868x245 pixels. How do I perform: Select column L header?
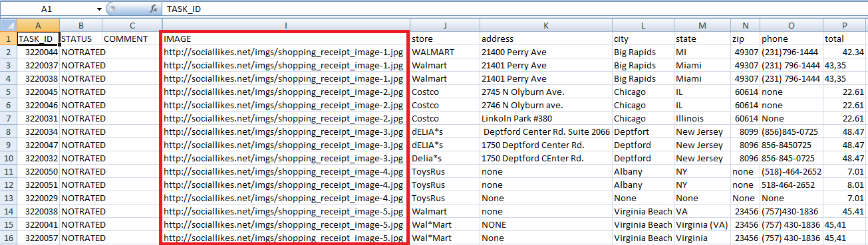[x=643, y=25]
